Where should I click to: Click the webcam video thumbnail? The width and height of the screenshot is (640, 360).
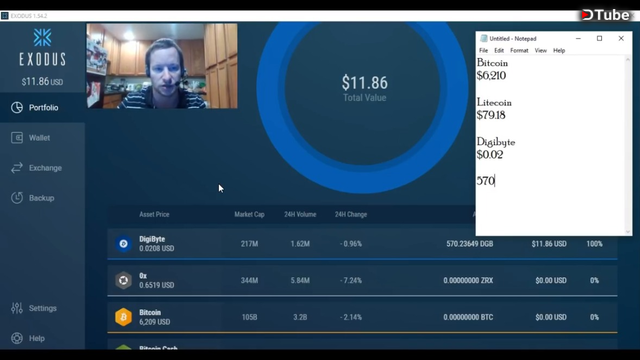coord(162,66)
